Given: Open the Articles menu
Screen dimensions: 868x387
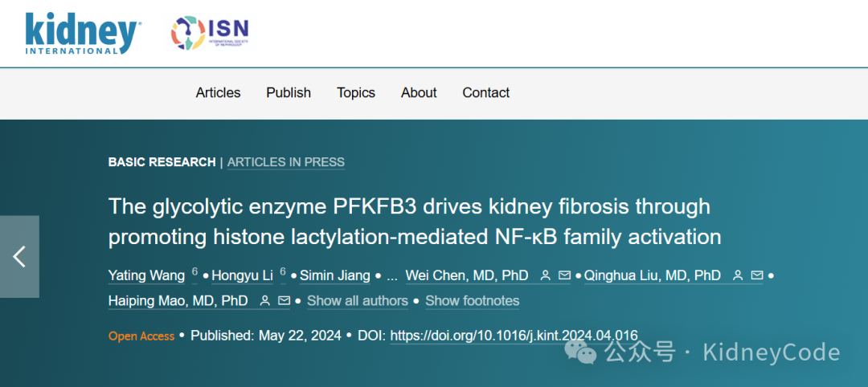Looking at the screenshot, I should (x=218, y=93).
